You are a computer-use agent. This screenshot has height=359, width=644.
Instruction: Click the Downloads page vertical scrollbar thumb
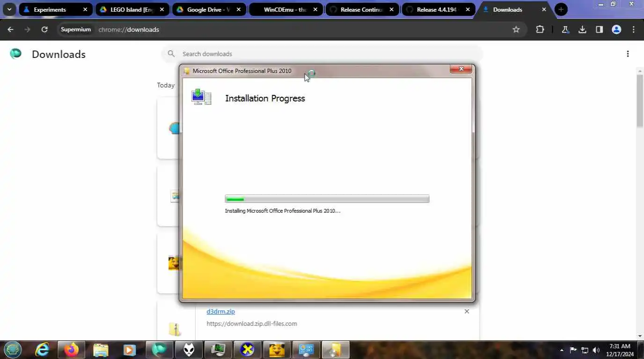[x=640, y=101]
